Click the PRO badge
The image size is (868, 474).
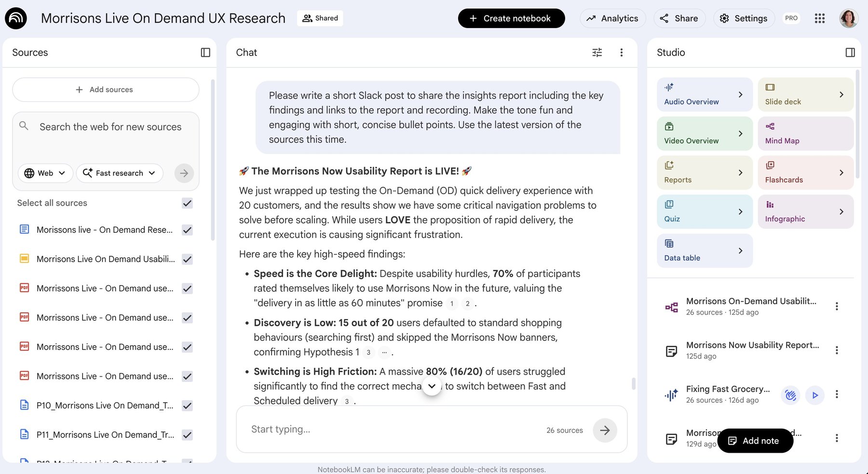coord(791,18)
